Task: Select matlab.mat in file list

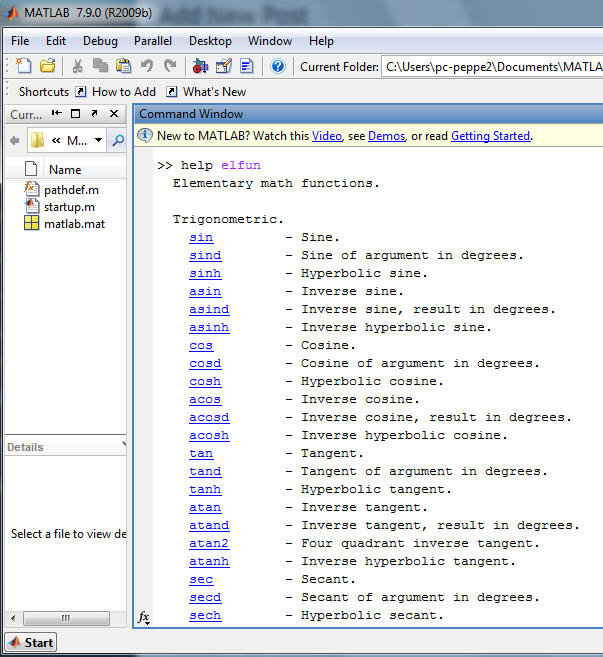Action: point(65,224)
